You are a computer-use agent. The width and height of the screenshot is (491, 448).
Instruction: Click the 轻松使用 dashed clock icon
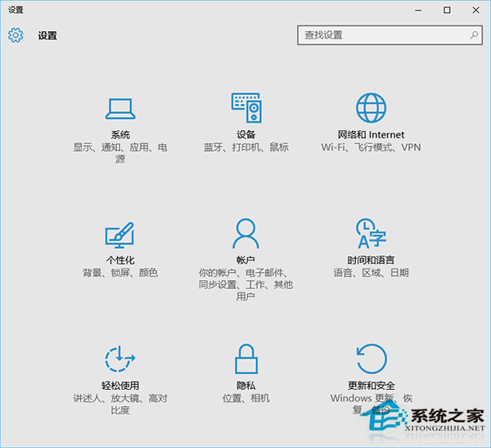point(119,360)
